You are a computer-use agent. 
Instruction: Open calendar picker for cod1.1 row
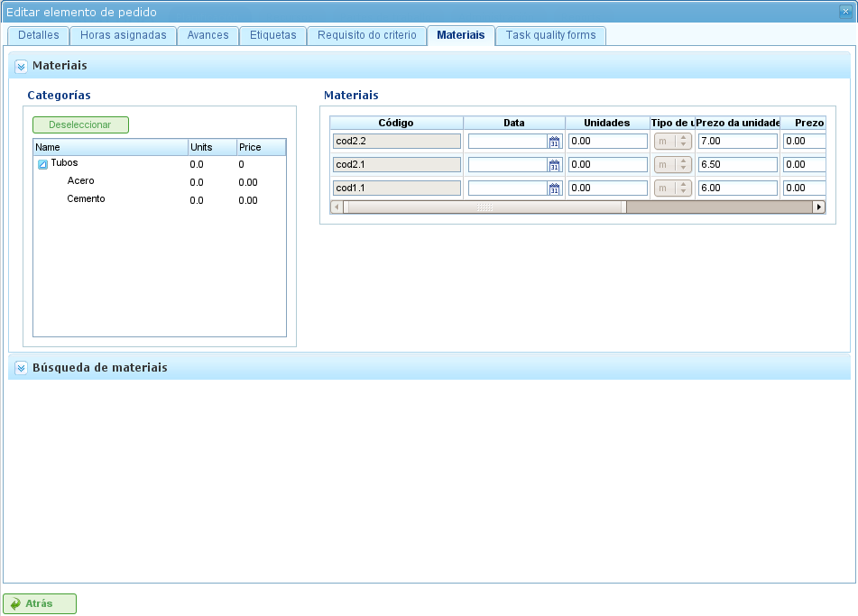[x=555, y=188]
